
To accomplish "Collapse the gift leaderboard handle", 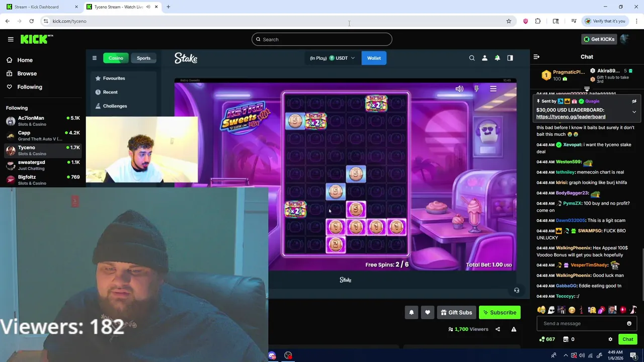I will (x=587, y=89).
